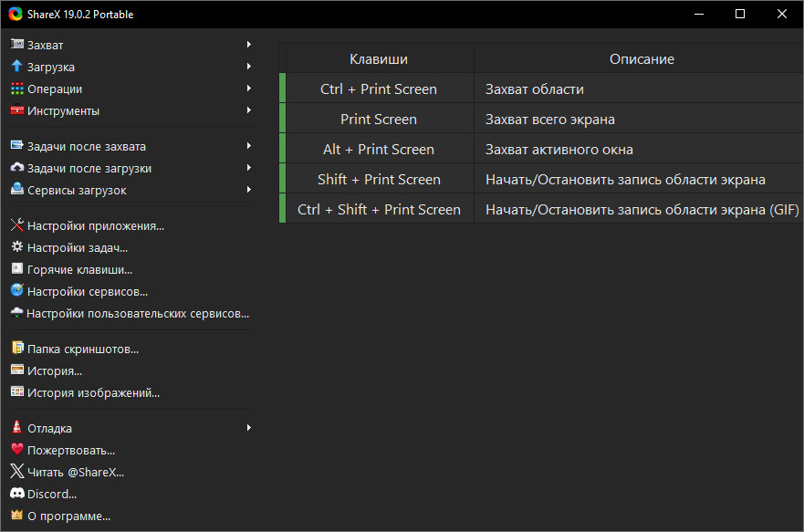Image resolution: width=804 pixels, height=532 pixels.
Task: Click the blue upload arrow icon for Загрузка
Action: [16, 67]
